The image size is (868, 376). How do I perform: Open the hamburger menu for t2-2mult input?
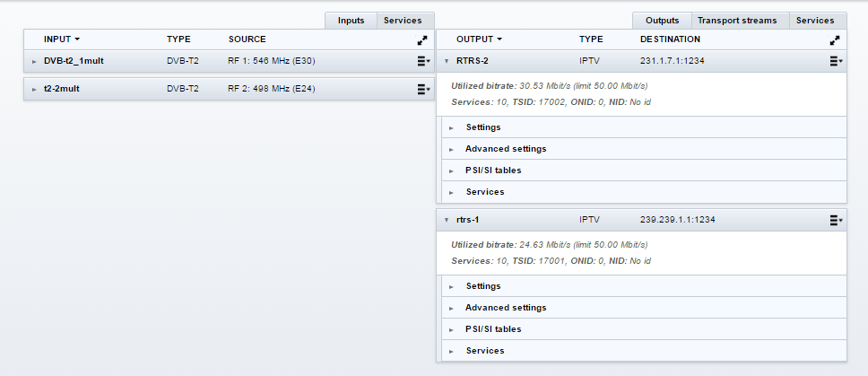(x=423, y=90)
